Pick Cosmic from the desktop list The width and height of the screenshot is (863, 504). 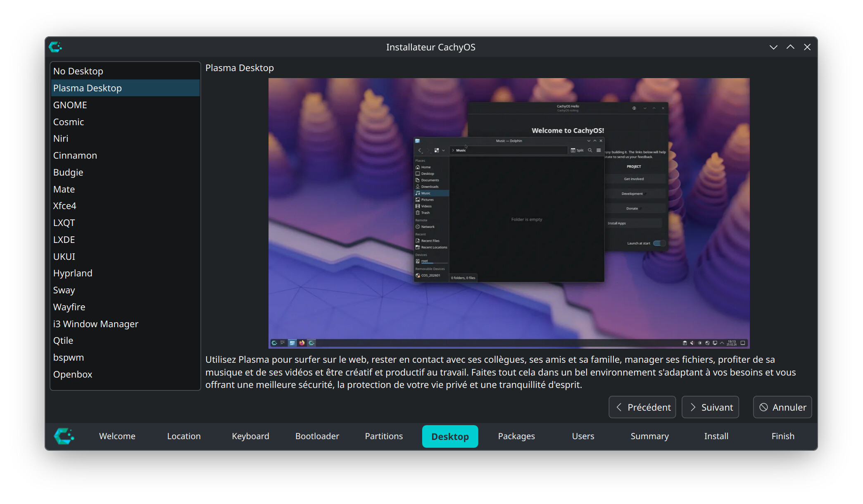point(69,122)
